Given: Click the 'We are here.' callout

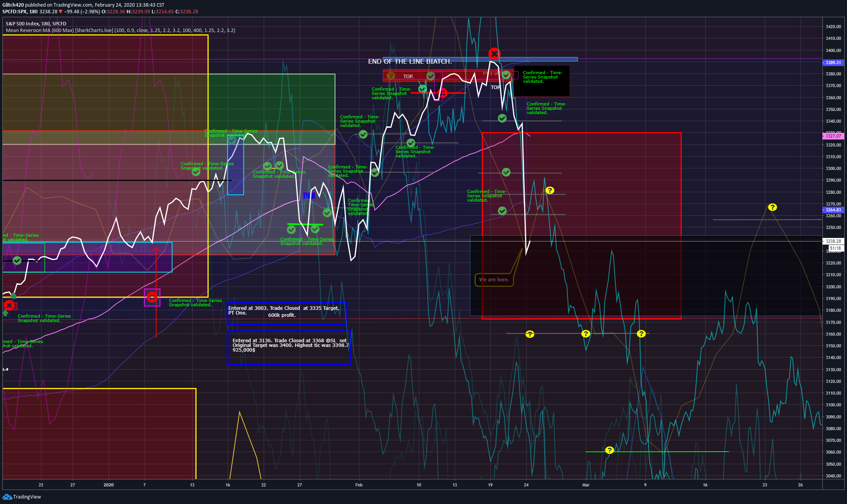Looking at the screenshot, I should pyautogui.click(x=494, y=280).
